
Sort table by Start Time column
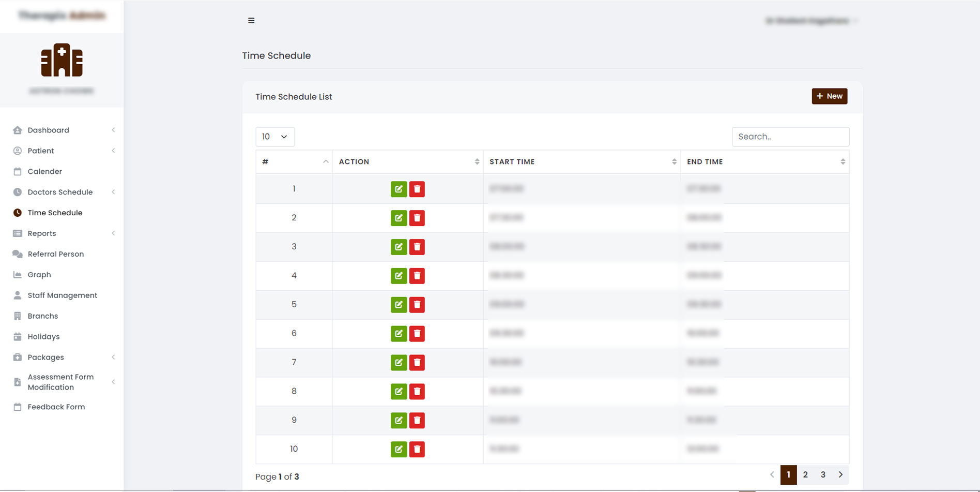point(581,162)
